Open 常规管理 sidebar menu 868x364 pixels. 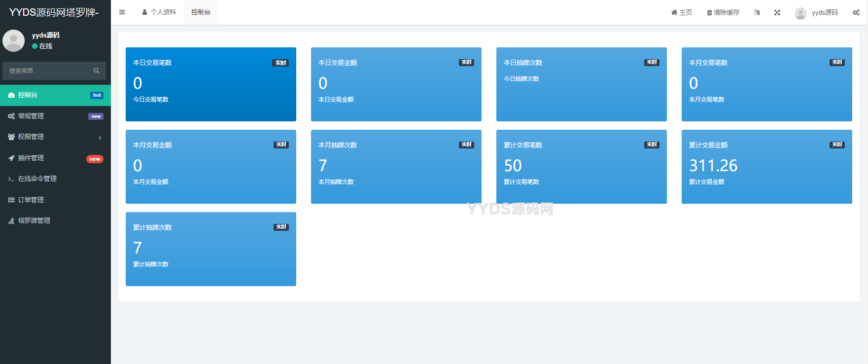click(x=31, y=116)
